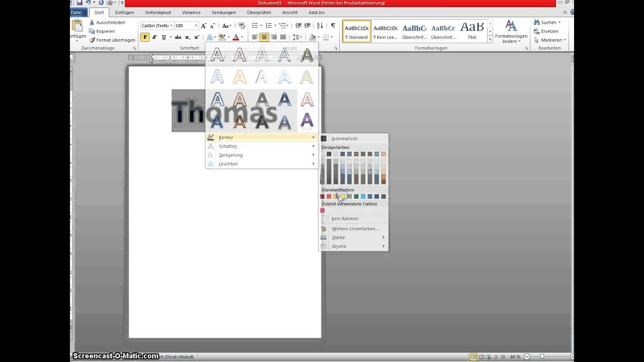Align text right
Viewport: 644px width, 362px height.
pyautogui.click(x=274, y=37)
